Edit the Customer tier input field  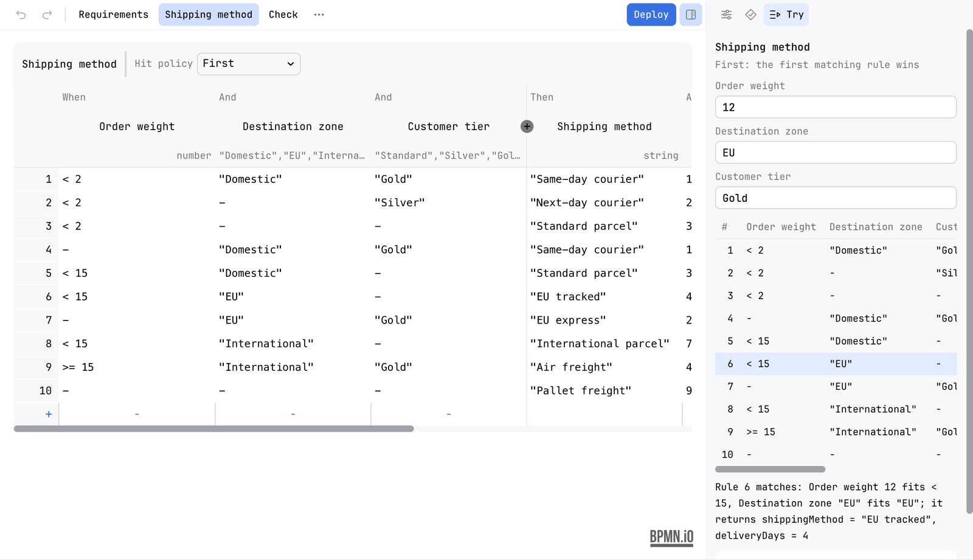pyautogui.click(x=836, y=198)
